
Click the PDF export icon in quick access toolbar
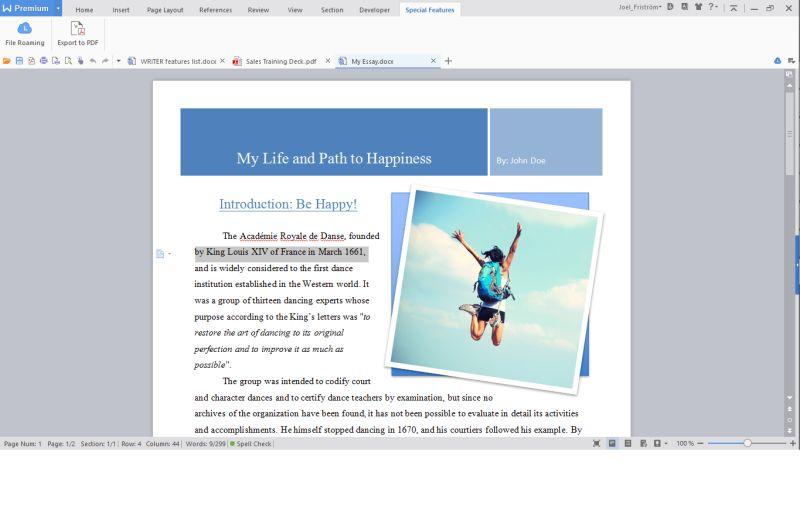point(31,61)
